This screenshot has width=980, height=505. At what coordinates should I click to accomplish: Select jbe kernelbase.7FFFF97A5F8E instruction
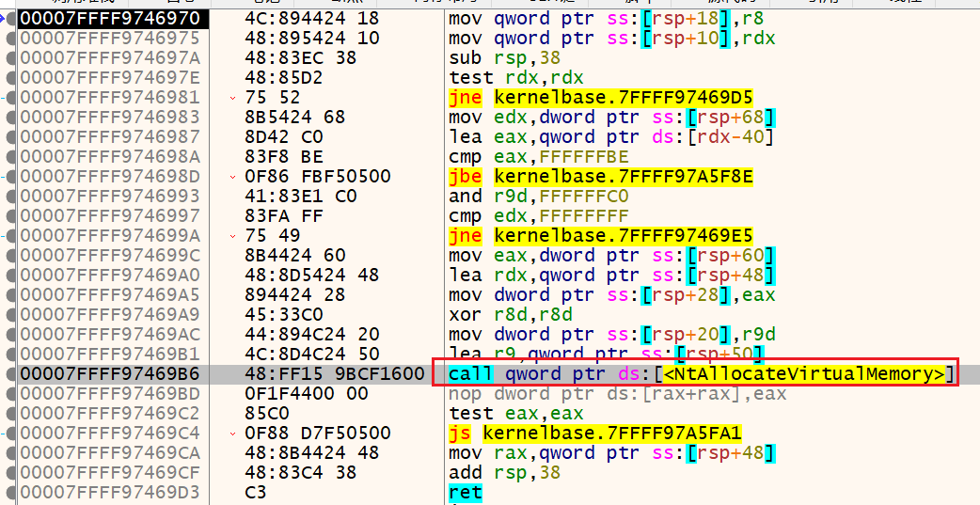601,177
